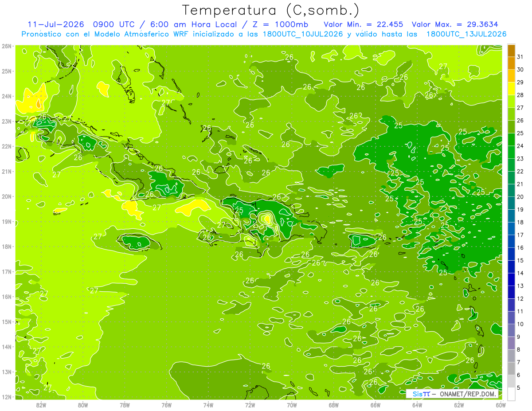Image resolution: width=532 pixels, height=411 pixels.
Task: Click the "20N" latitude axis label
Action: 6,196
